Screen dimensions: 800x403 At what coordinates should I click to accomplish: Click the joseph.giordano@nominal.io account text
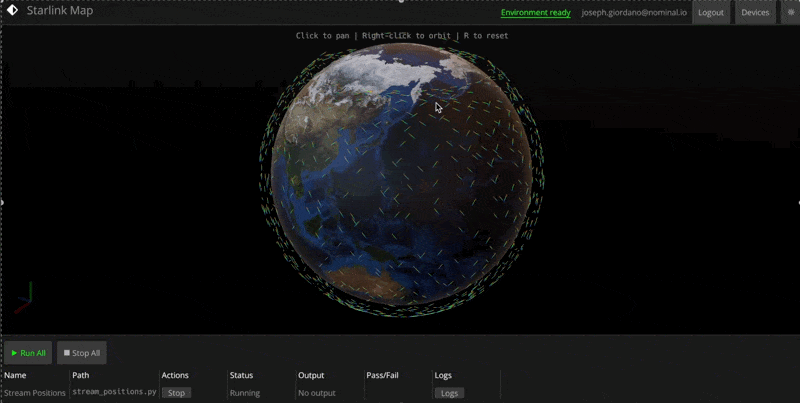pos(634,13)
